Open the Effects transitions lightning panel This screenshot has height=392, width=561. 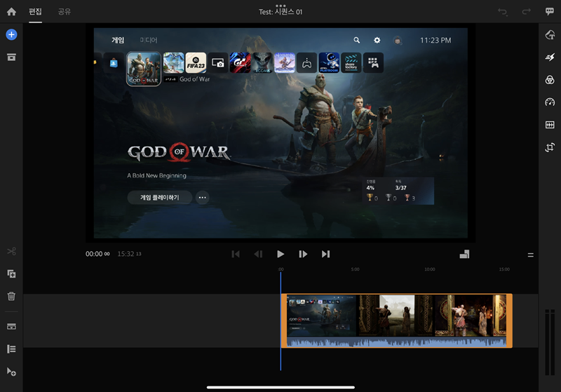pyautogui.click(x=550, y=58)
